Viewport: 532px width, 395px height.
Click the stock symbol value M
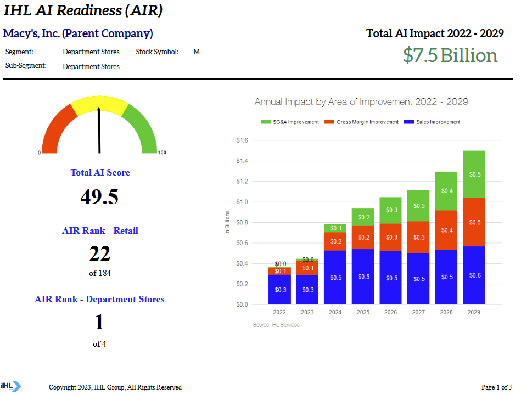(197, 52)
